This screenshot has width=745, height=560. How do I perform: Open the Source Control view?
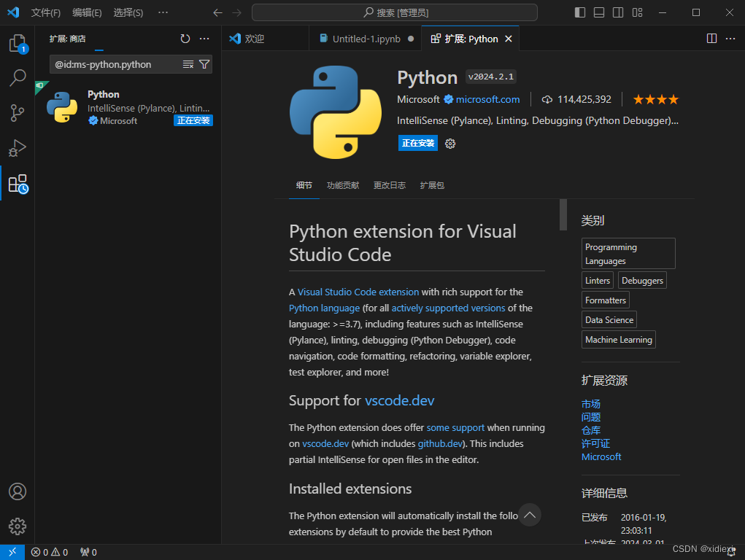coord(18,113)
